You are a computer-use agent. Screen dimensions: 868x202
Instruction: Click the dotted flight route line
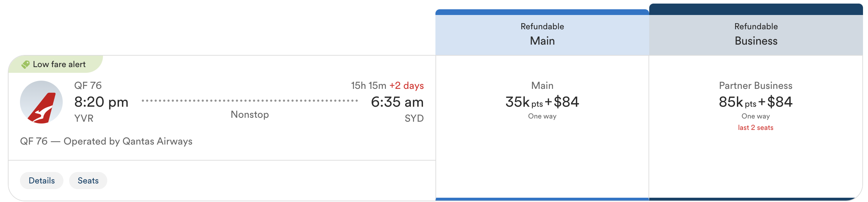(x=249, y=101)
